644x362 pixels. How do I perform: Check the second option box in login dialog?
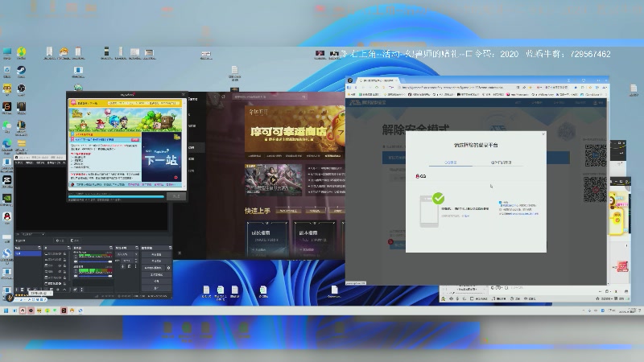500,210
